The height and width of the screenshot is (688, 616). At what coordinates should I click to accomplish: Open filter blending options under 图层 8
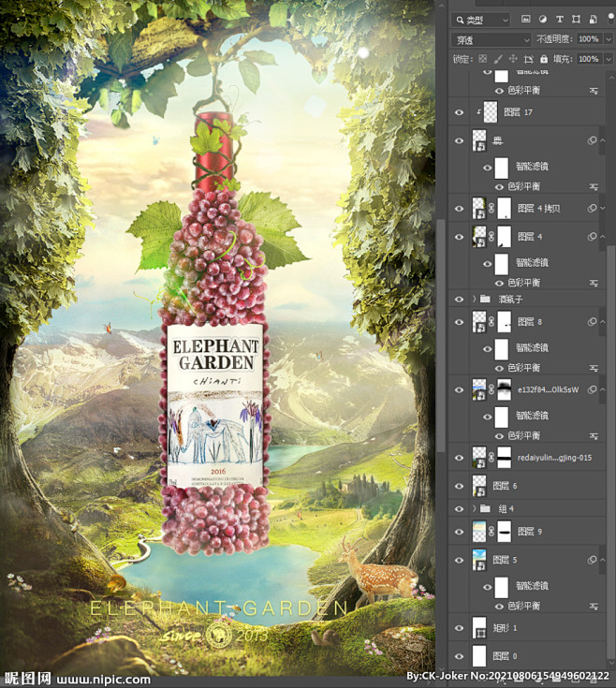pyautogui.click(x=594, y=368)
